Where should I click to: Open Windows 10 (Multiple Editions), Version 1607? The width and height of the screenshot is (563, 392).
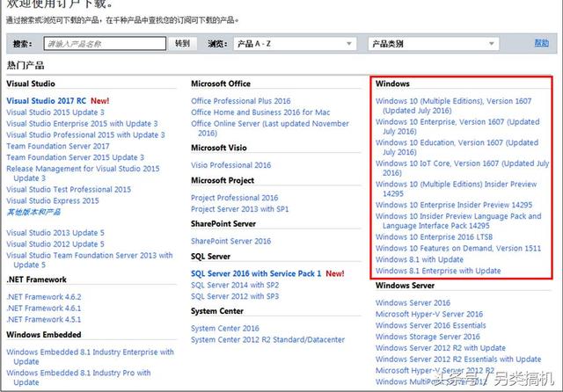click(x=454, y=105)
